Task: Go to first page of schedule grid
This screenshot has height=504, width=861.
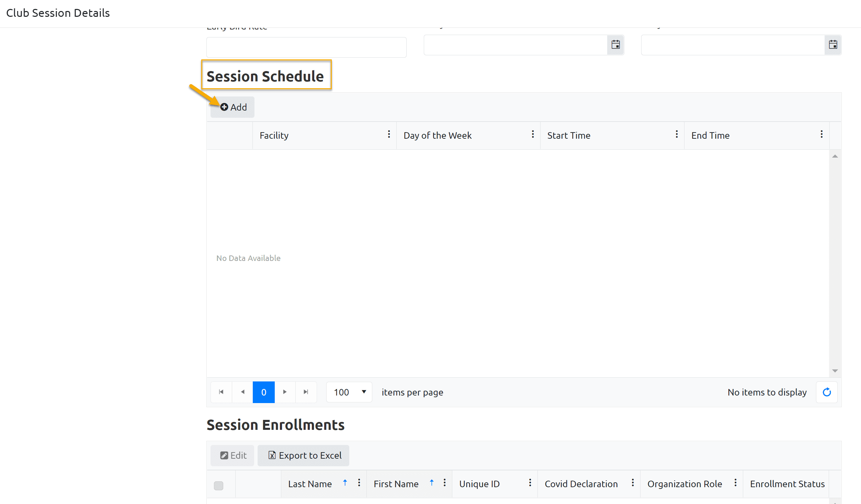Action: pyautogui.click(x=221, y=392)
